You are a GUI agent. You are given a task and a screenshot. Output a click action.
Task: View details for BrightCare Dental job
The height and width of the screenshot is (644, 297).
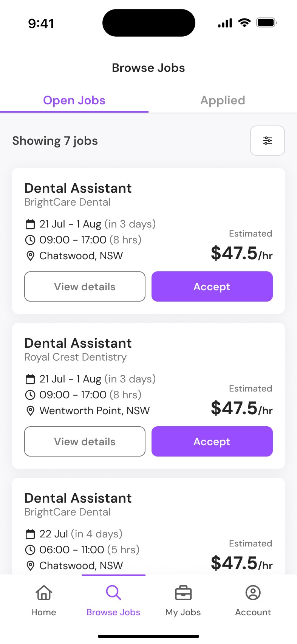pos(85,286)
